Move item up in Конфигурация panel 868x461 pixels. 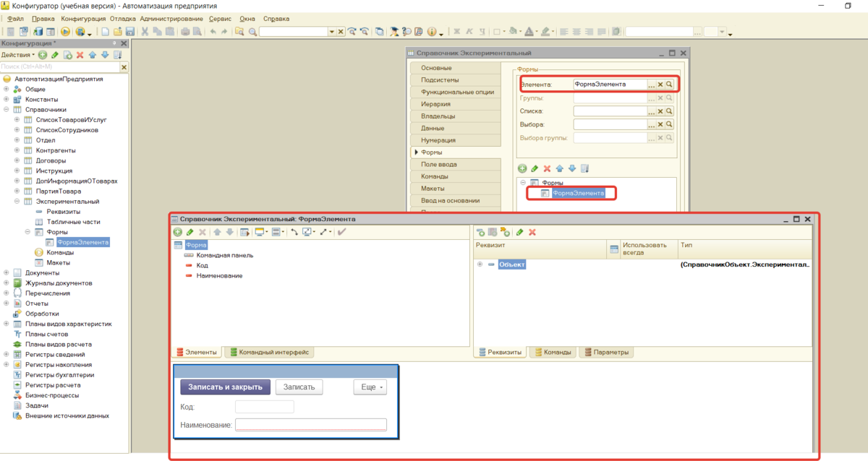(93, 55)
